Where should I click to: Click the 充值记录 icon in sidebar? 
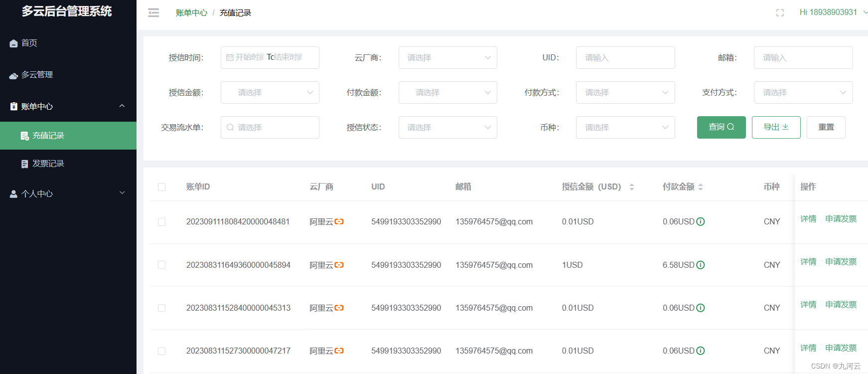(x=24, y=136)
